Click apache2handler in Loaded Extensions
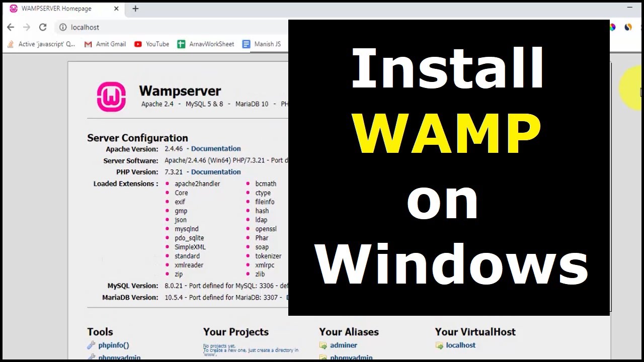644x362 pixels. click(197, 184)
